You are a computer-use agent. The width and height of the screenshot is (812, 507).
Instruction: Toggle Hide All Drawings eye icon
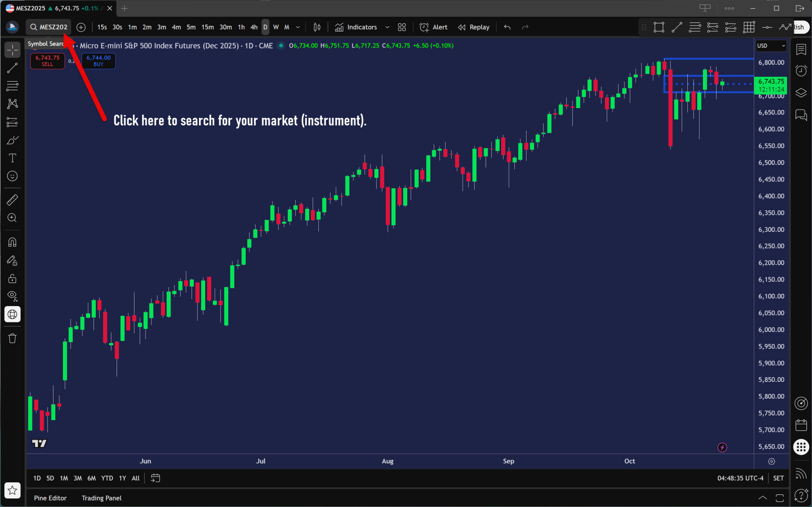[x=12, y=296]
